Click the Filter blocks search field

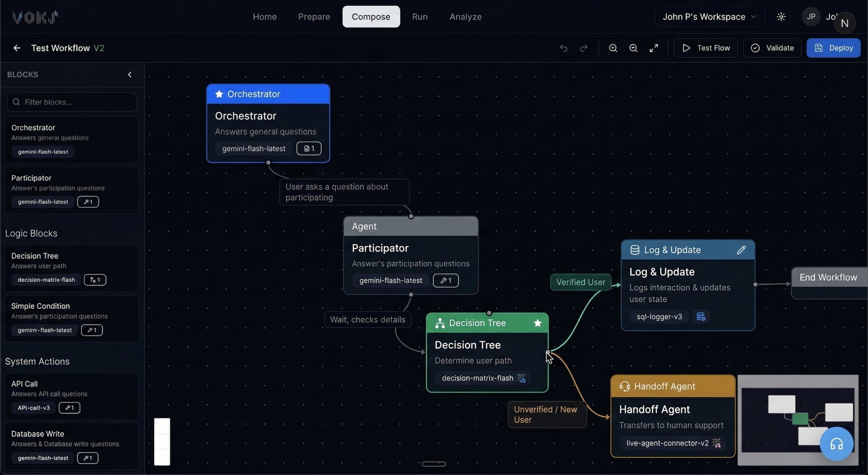(x=72, y=102)
